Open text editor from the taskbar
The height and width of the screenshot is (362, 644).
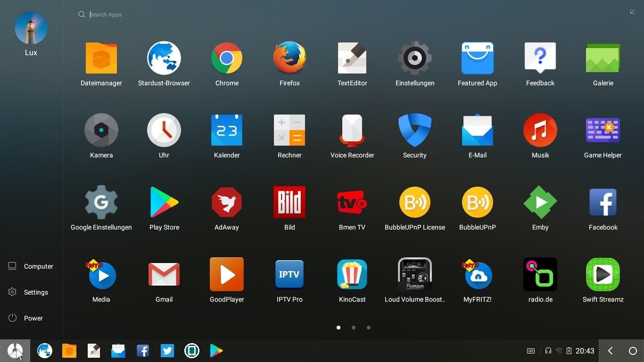click(94, 351)
